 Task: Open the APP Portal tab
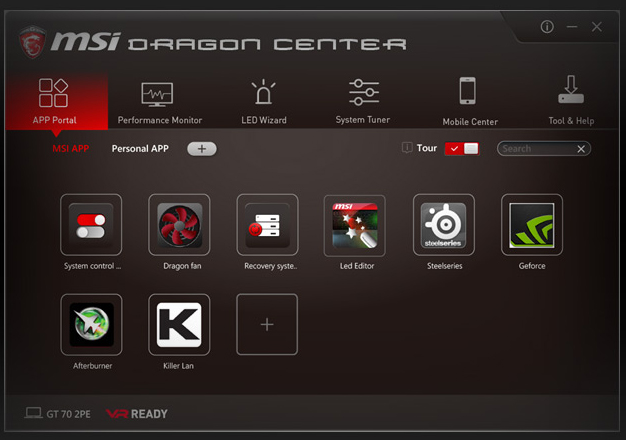(56, 101)
